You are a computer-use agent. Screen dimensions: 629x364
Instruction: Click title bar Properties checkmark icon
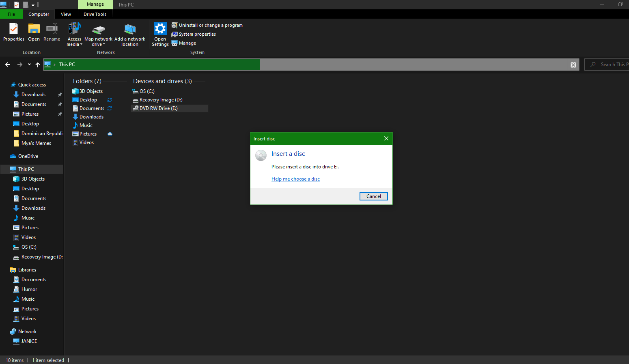(17, 5)
